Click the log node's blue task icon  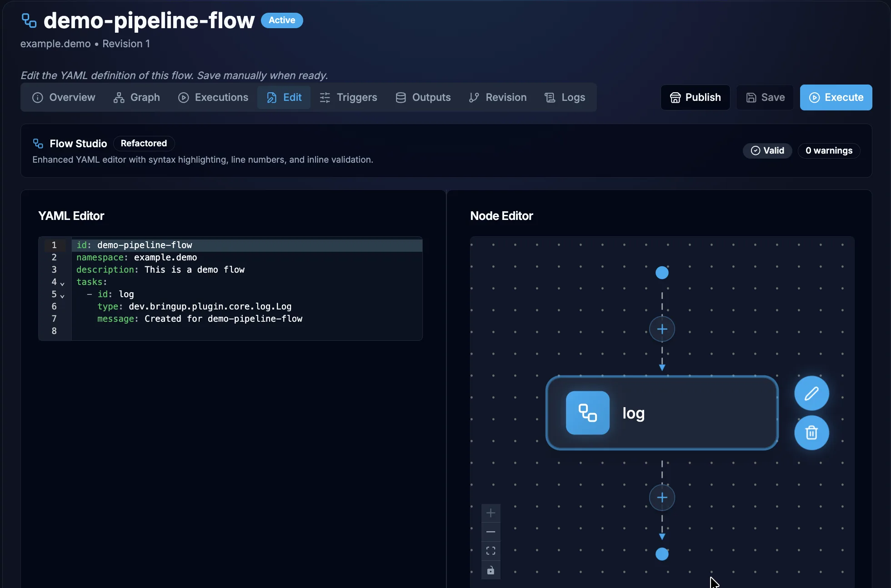587,413
